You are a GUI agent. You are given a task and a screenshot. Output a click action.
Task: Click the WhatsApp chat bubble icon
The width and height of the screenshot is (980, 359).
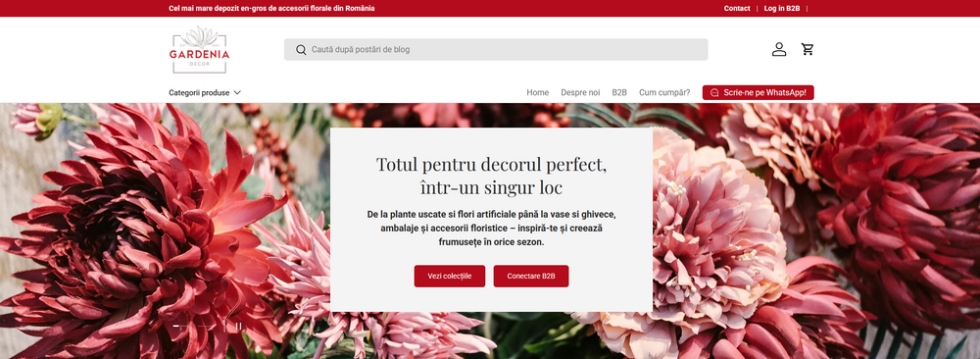point(714,92)
